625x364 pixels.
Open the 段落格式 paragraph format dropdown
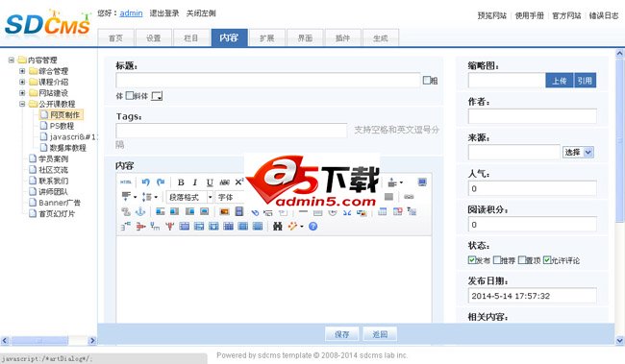(x=189, y=197)
